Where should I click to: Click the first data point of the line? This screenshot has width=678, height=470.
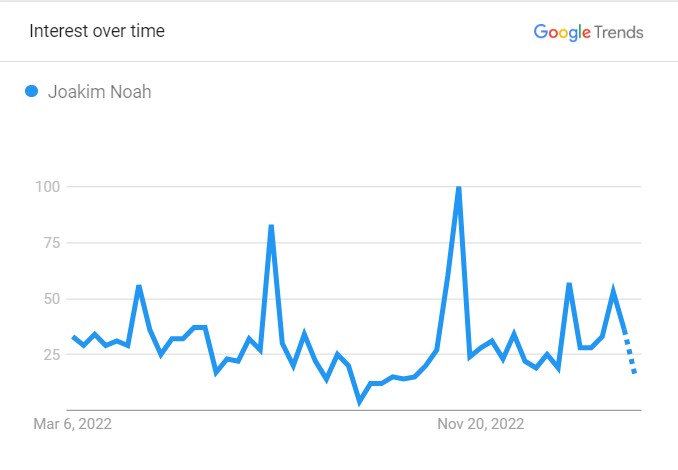click(74, 337)
